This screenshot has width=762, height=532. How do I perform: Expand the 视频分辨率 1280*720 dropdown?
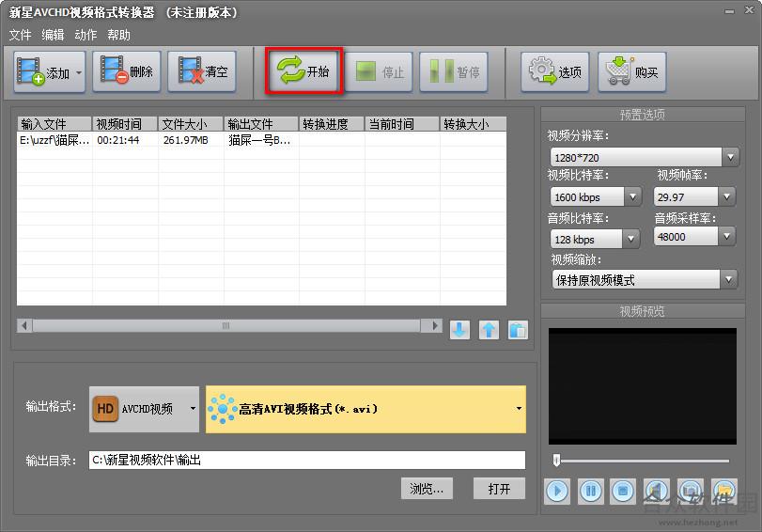730,157
